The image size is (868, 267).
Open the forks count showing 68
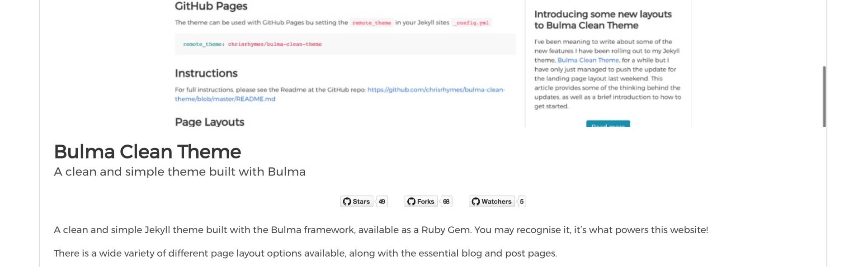tap(446, 201)
